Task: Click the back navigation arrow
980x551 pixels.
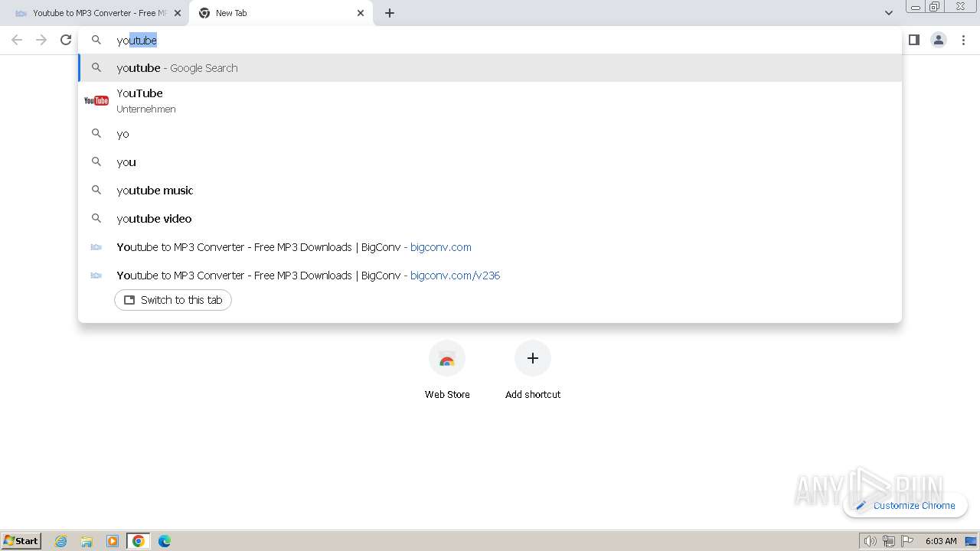Action: tap(17, 40)
